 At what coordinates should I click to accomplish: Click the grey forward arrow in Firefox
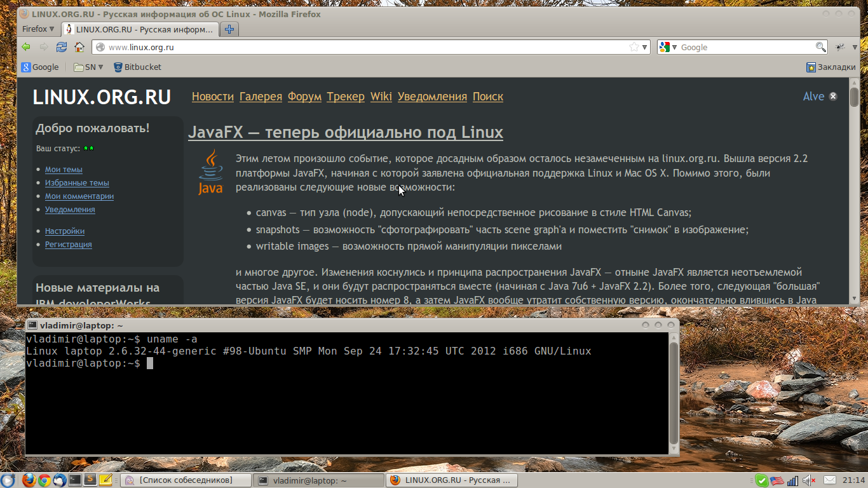(44, 47)
